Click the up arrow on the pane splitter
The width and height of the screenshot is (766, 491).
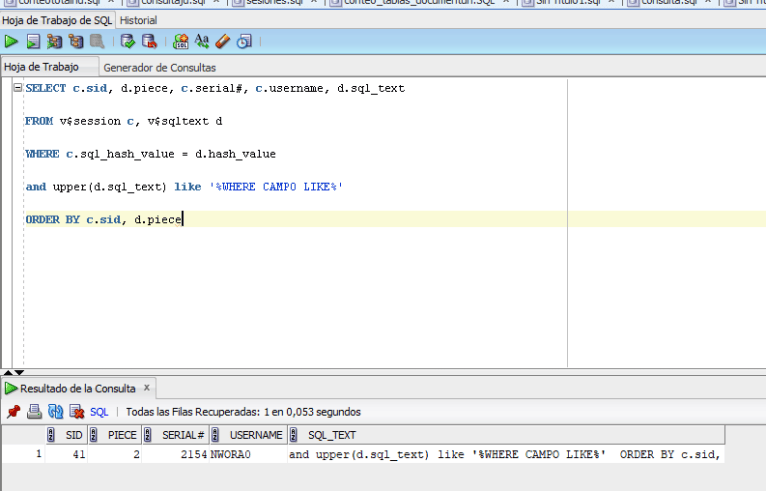tap(8, 372)
